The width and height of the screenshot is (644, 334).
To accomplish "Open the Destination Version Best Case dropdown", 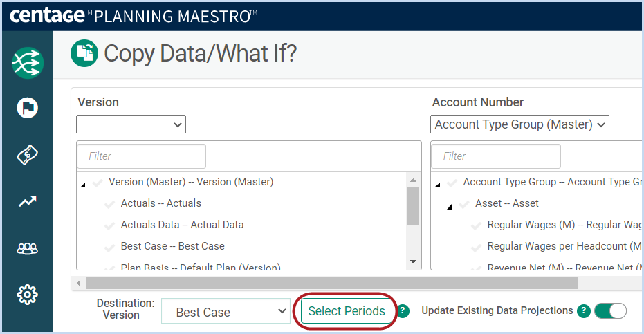I will pyautogui.click(x=226, y=311).
